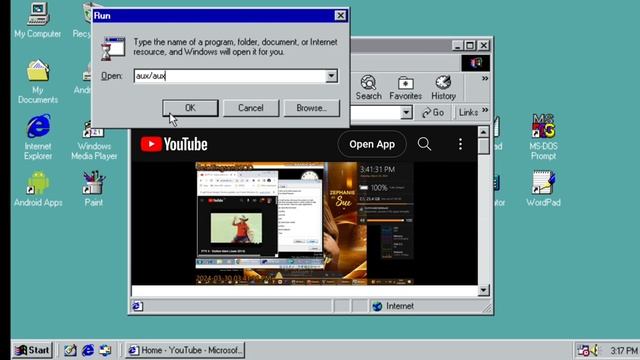Click Go button in address bar
The image size is (640, 360).
tap(433, 112)
